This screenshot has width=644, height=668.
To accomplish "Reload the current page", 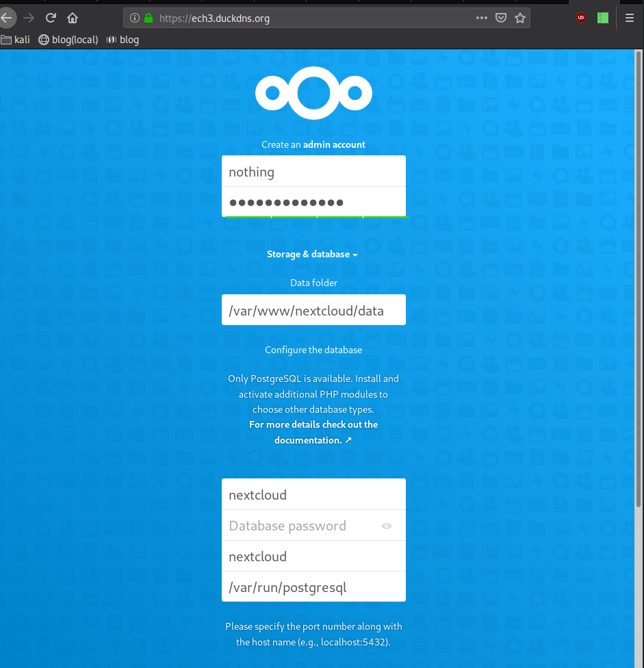I will tap(51, 18).
